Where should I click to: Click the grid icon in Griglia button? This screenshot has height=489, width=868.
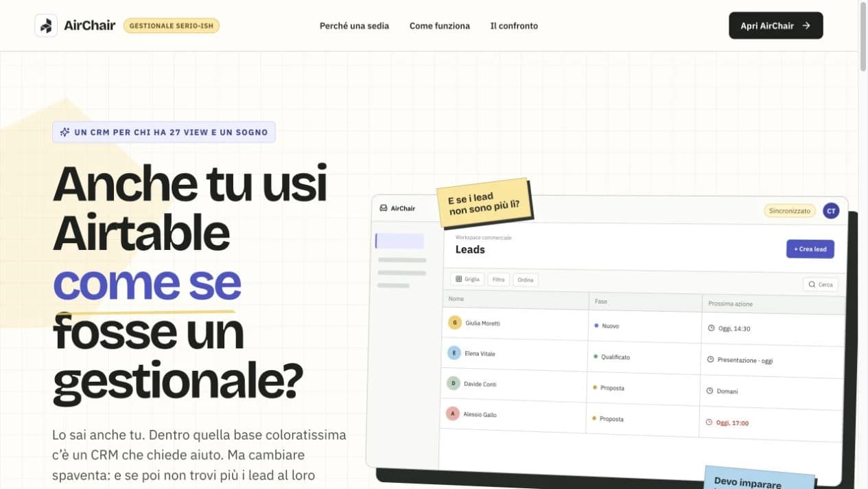[x=459, y=280]
